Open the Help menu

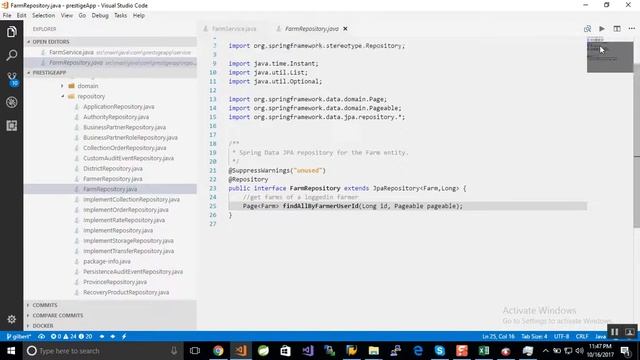(139, 16)
